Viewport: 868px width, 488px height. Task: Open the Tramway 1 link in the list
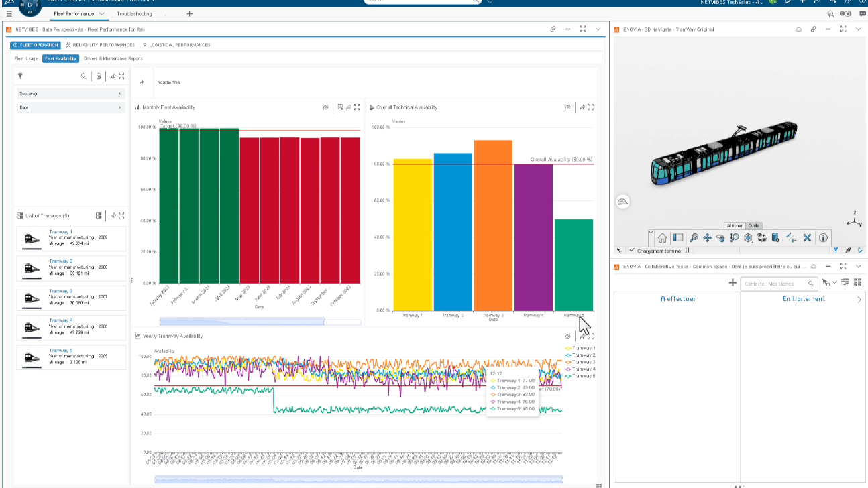click(x=60, y=232)
